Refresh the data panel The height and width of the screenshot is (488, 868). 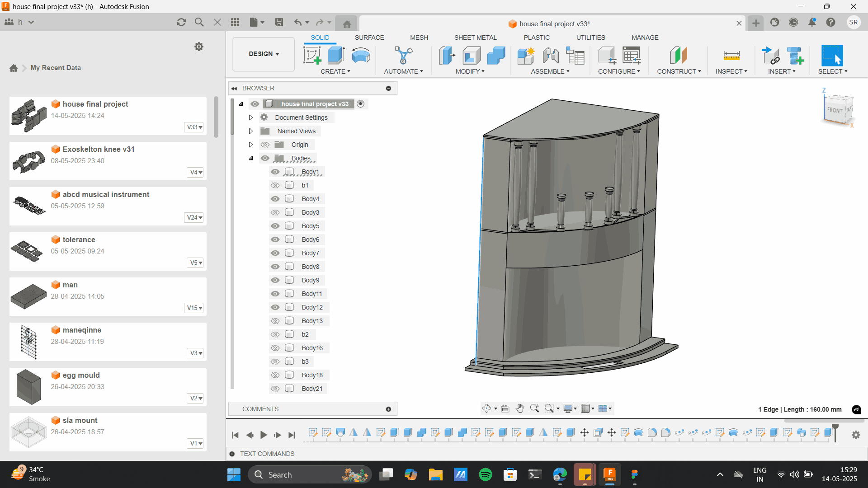pyautogui.click(x=181, y=22)
